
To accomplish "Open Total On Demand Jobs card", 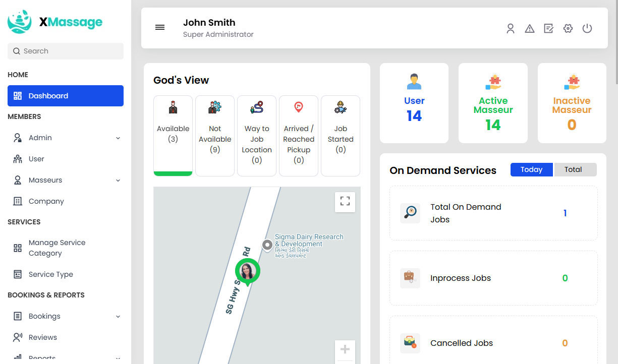I will point(493,213).
